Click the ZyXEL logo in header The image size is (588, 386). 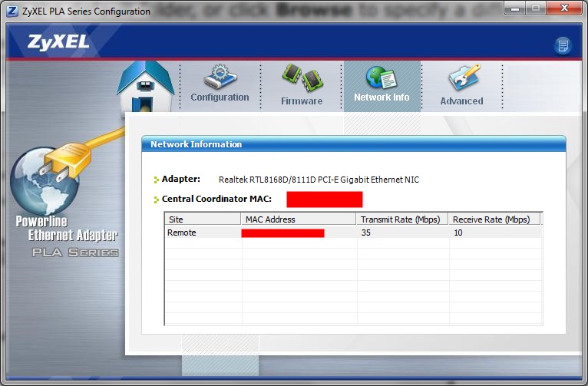pyautogui.click(x=58, y=42)
